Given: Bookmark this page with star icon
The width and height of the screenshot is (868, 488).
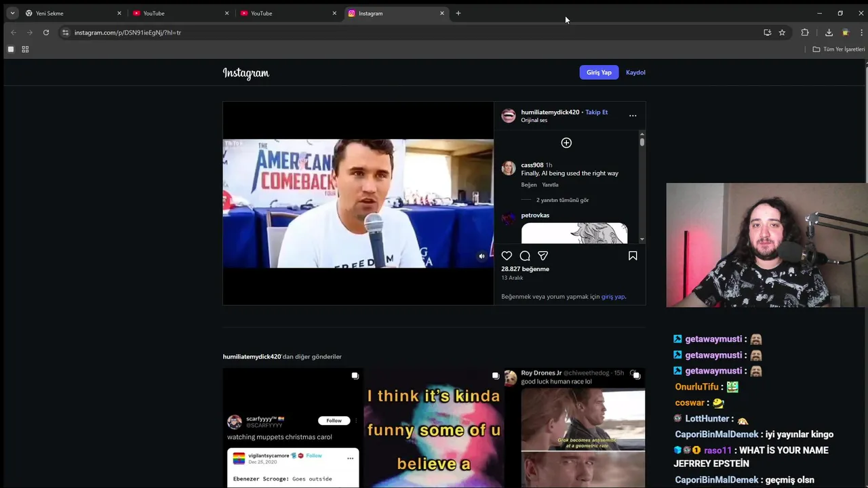Looking at the screenshot, I should pos(782,33).
